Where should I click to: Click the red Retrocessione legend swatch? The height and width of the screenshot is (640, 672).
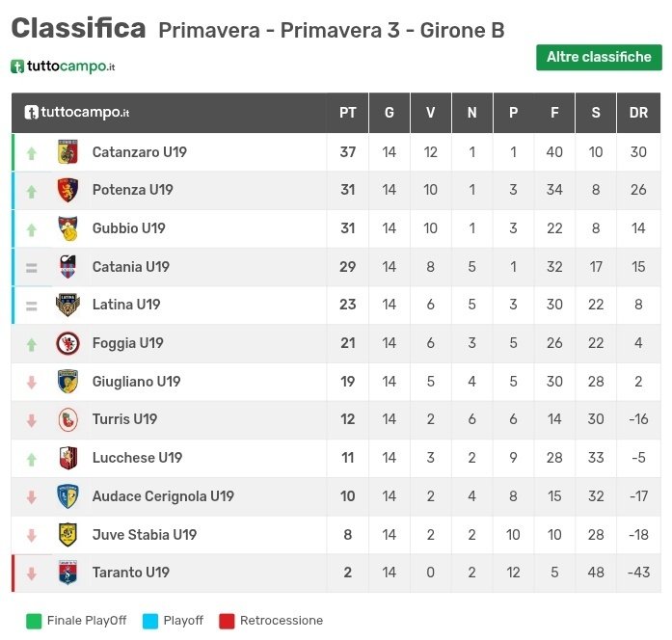point(228,621)
